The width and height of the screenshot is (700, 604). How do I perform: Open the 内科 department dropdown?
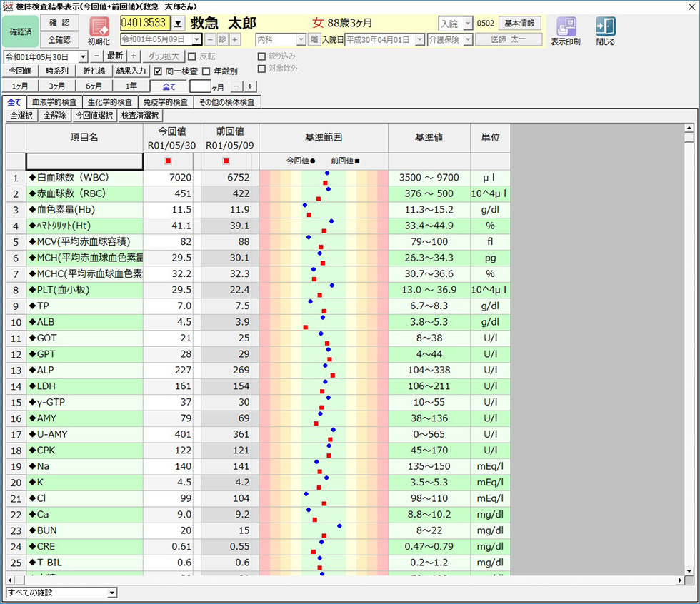click(x=301, y=40)
